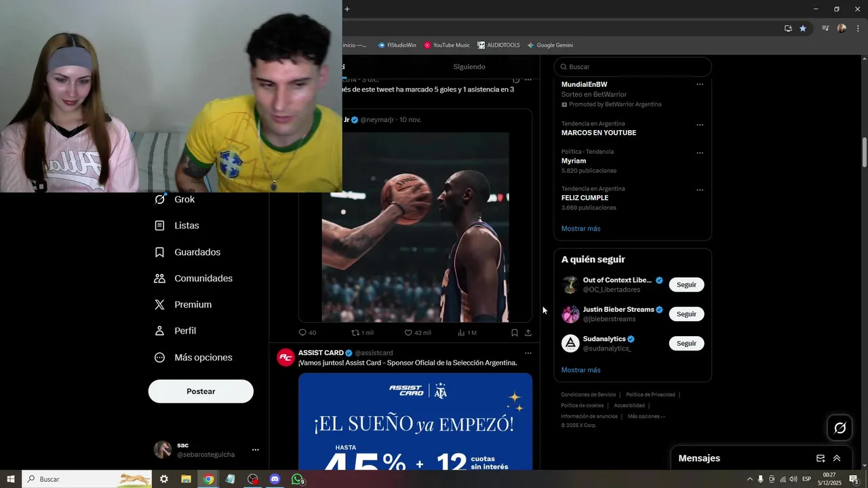Open Política de Privacidad link

point(650,394)
